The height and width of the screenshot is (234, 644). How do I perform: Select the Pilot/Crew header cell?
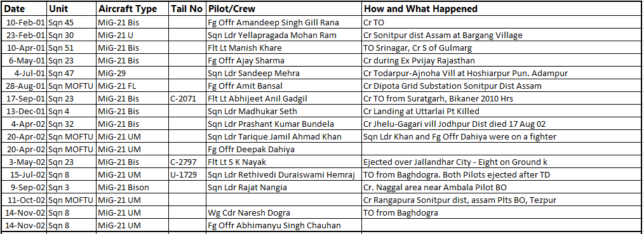pyautogui.click(x=284, y=9)
